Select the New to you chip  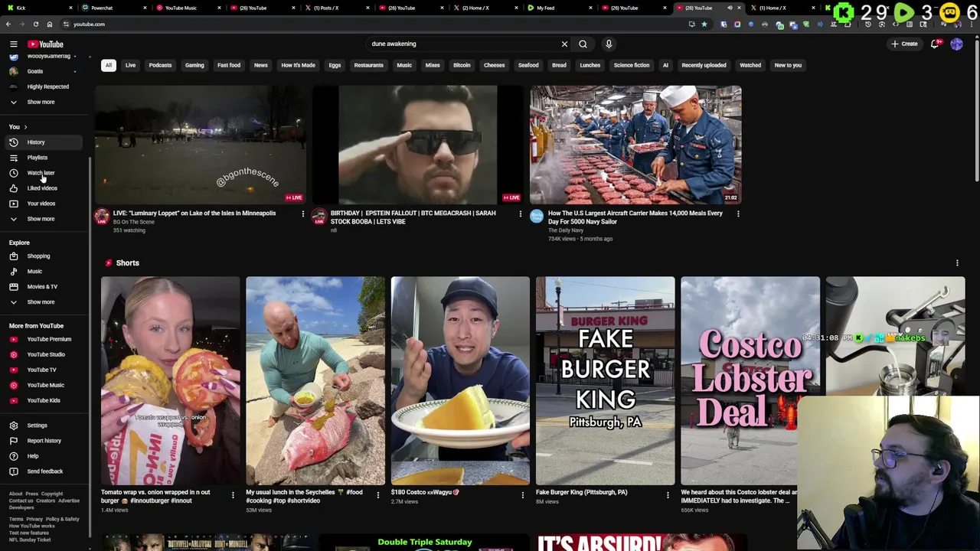point(788,65)
